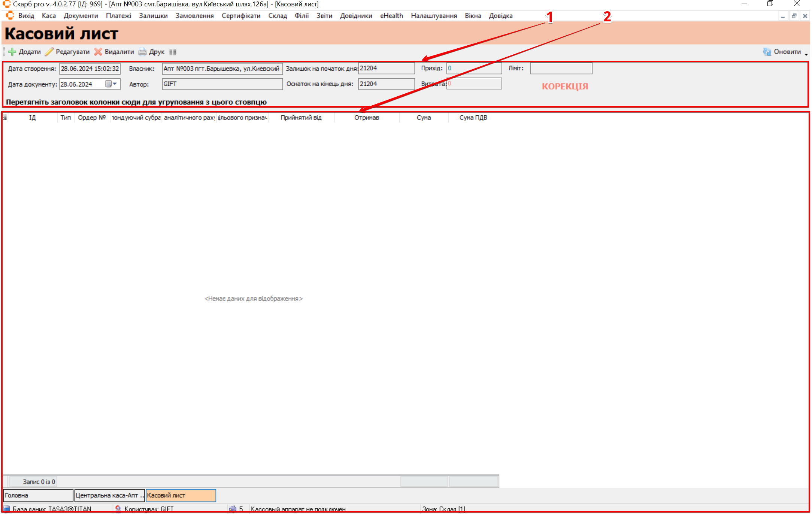The height and width of the screenshot is (514, 812).
Task: Open the eHealth menu
Action: click(x=391, y=16)
